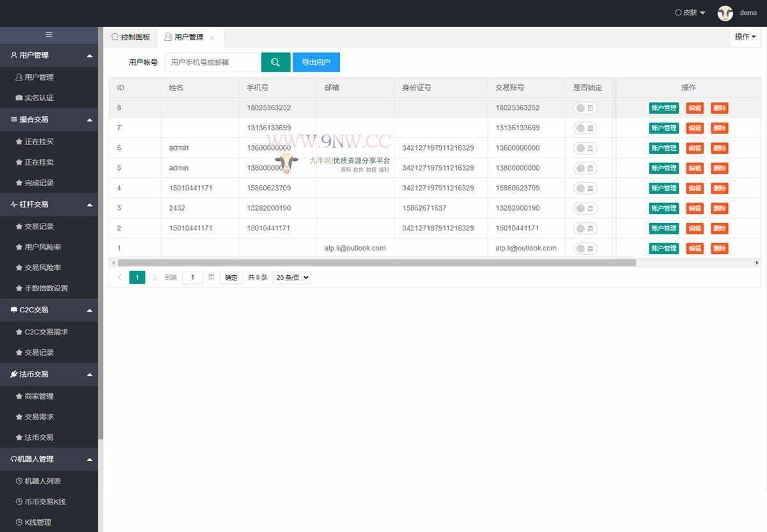
Task: Click the demo user avatar
Action: (725, 13)
